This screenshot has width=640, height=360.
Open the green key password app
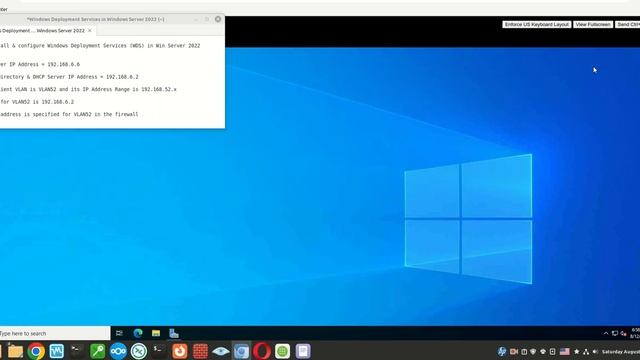pos(98,351)
